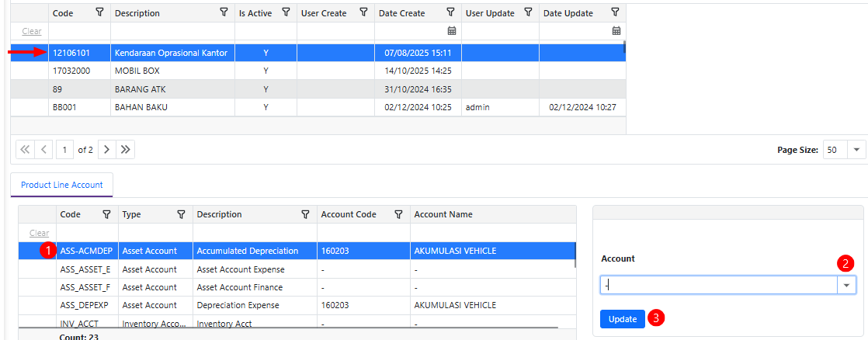Select the ASS-ACMDEP account row
This screenshot has width=868, height=340.
coord(297,251)
